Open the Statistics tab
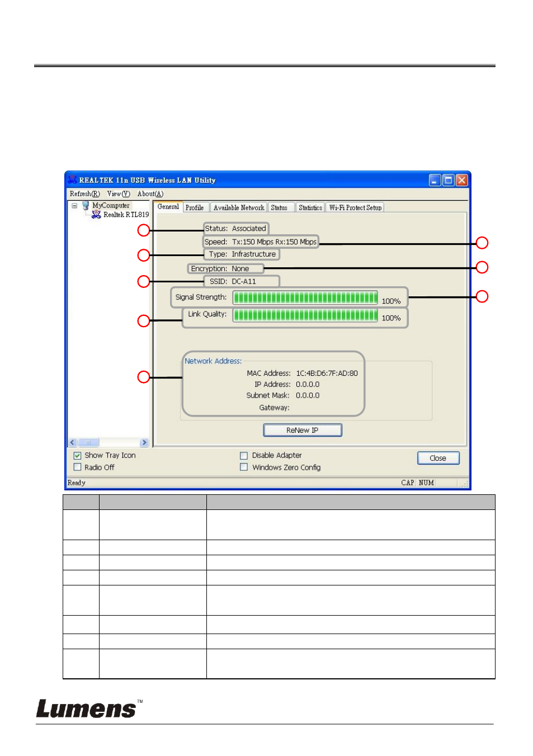 [x=310, y=207]
